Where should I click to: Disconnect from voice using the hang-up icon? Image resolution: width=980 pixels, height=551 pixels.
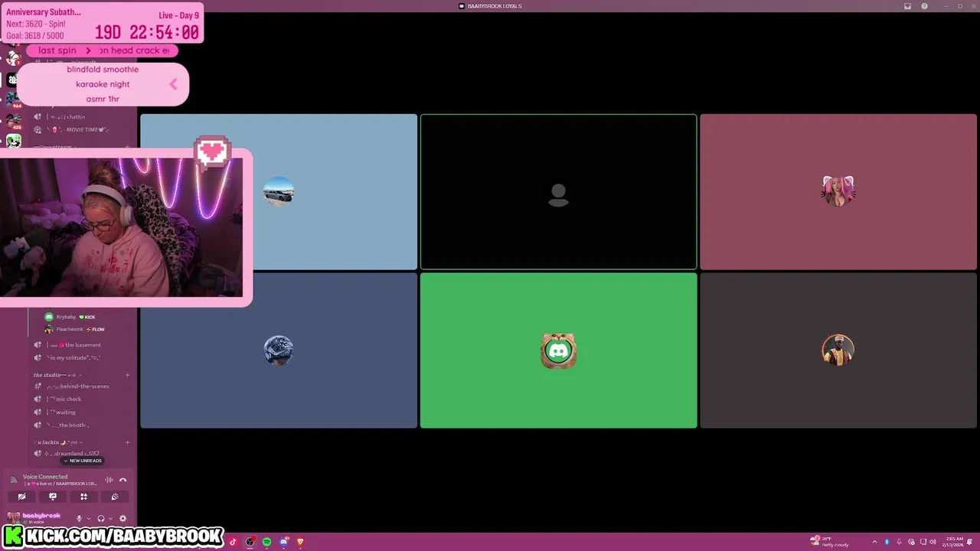122,480
